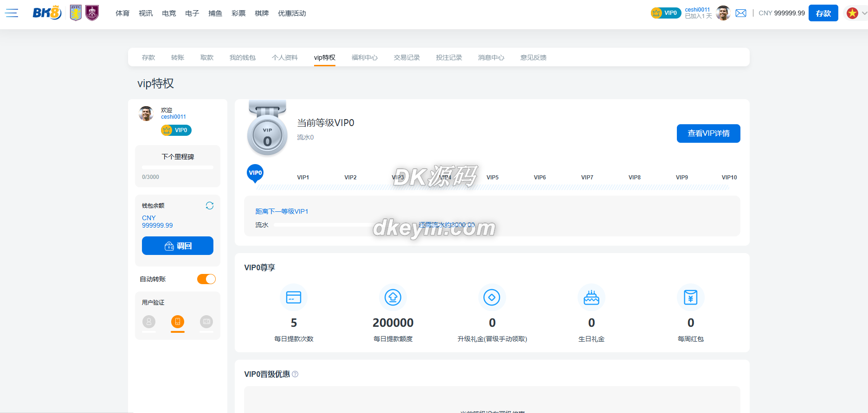
Task: Toggle the 自动转账 switch off
Action: [206, 279]
